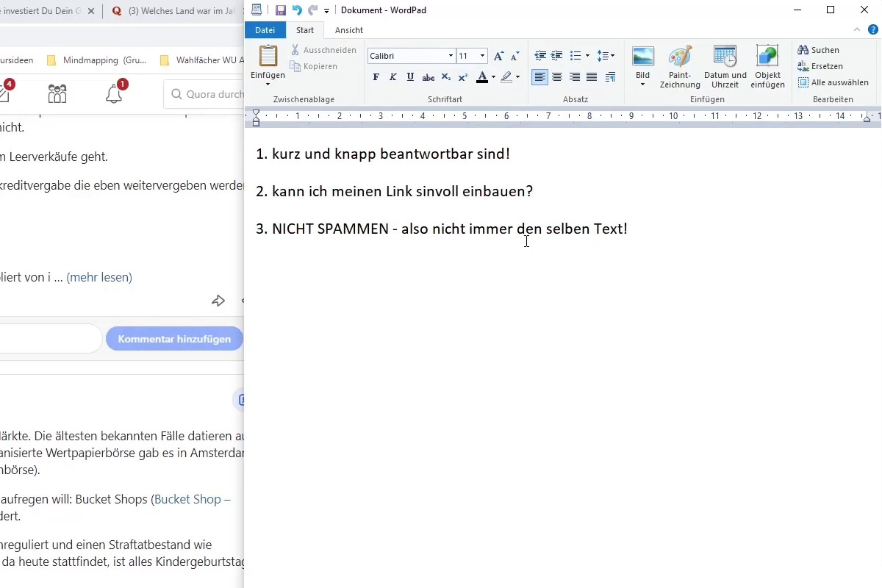The width and height of the screenshot is (882, 588).
Task: Click Kopieren (copy) in the clipboard group
Action: (x=315, y=66)
